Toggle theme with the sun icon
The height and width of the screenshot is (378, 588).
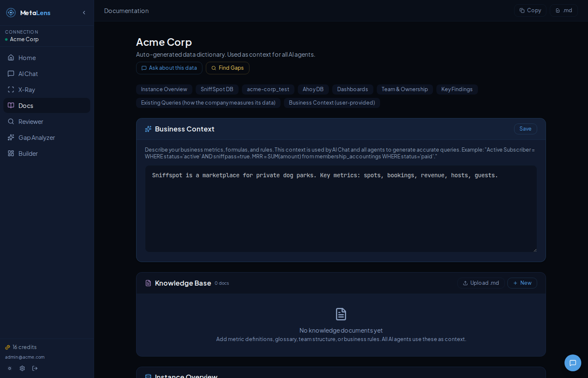click(9, 368)
